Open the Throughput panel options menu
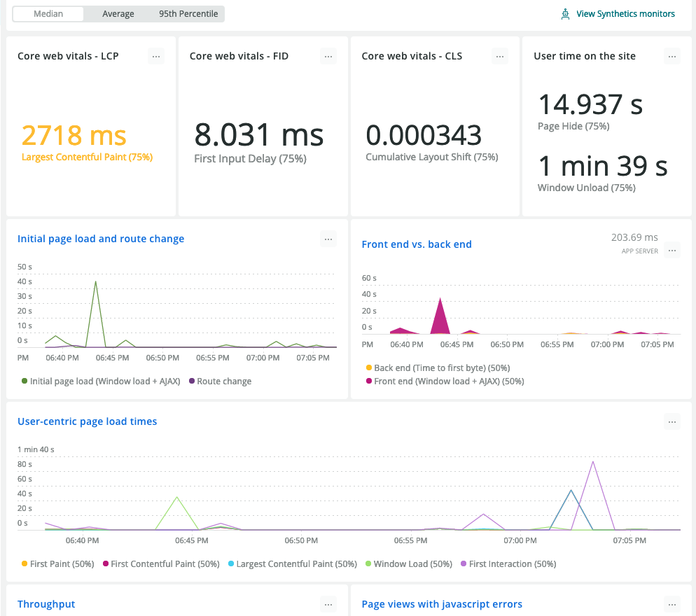Image resolution: width=696 pixels, height=616 pixels. [328, 604]
